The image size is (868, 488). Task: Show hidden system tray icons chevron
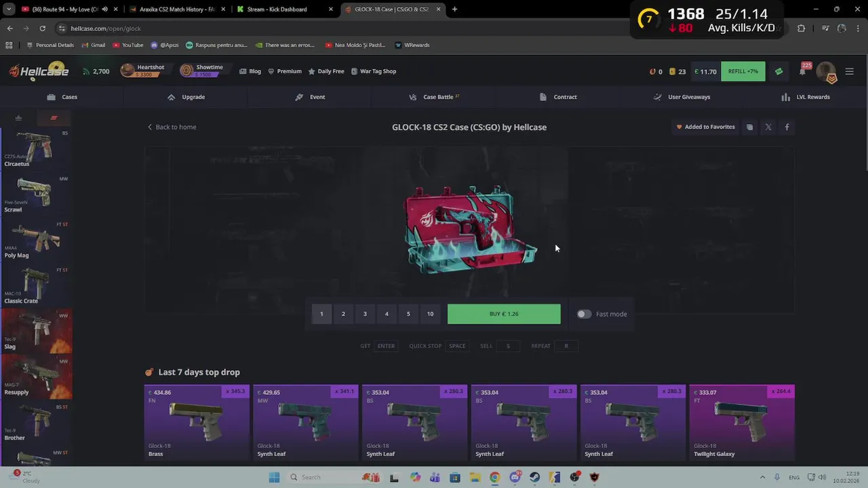[x=762, y=477]
